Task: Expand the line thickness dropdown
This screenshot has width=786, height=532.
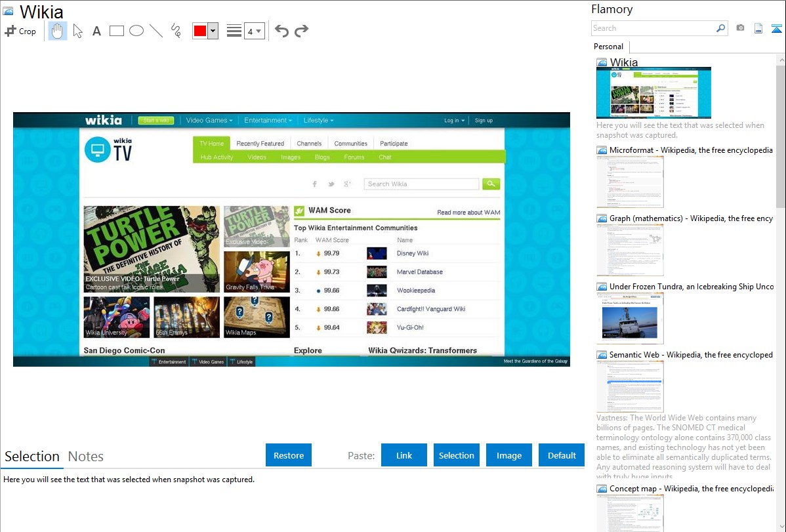Action: click(x=259, y=31)
